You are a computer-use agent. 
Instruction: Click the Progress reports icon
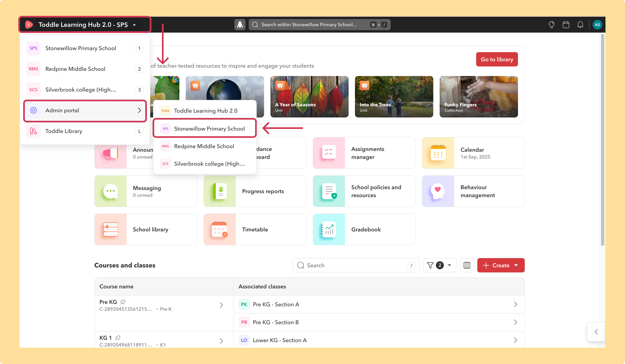(220, 191)
